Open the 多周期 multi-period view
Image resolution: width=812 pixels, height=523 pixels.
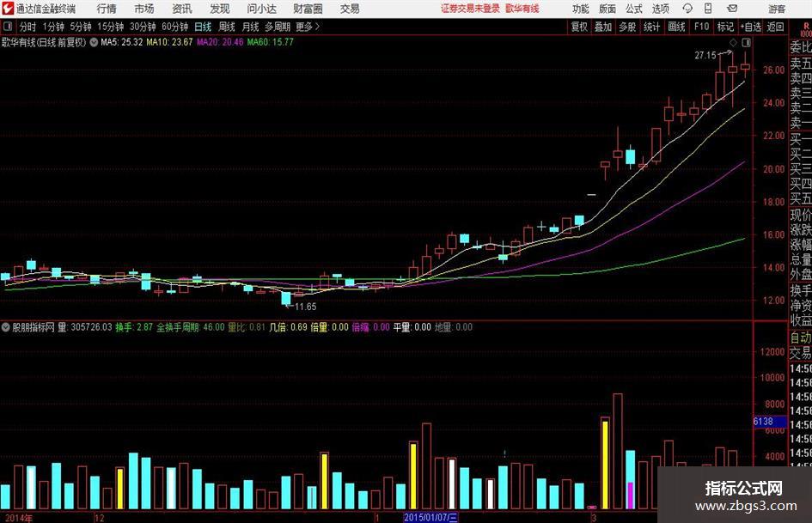click(278, 27)
